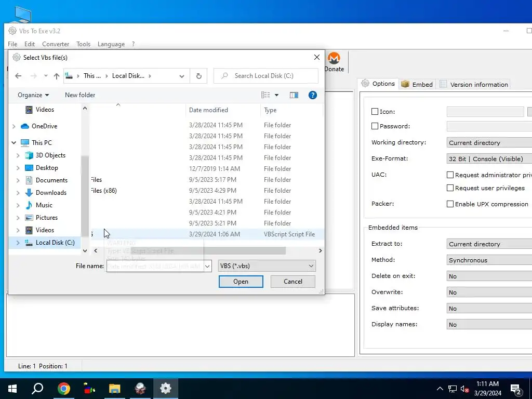This screenshot has height=399, width=532.
Task: Select Local Disk (C:) in tree
Action: 55,243
